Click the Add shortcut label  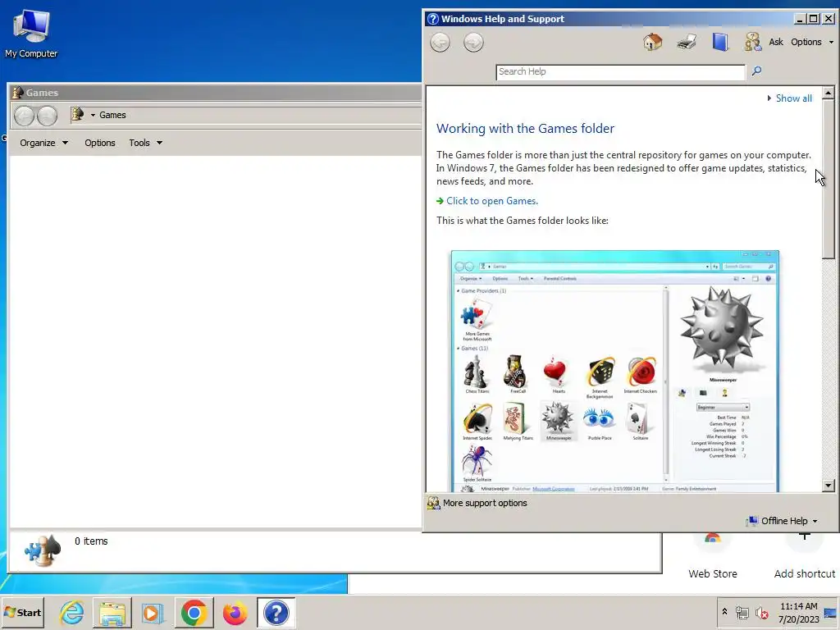pyautogui.click(x=804, y=573)
